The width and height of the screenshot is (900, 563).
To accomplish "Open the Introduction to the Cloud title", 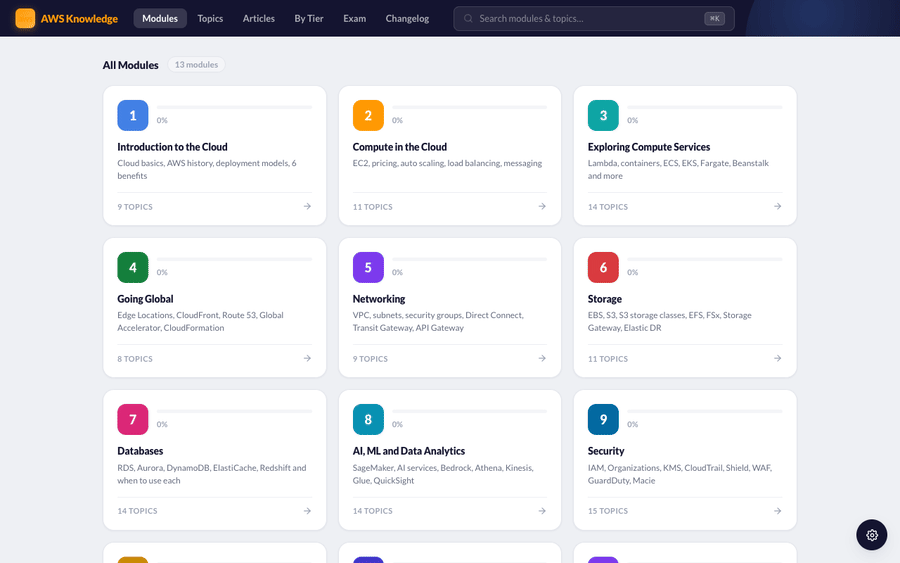I will click(x=172, y=147).
